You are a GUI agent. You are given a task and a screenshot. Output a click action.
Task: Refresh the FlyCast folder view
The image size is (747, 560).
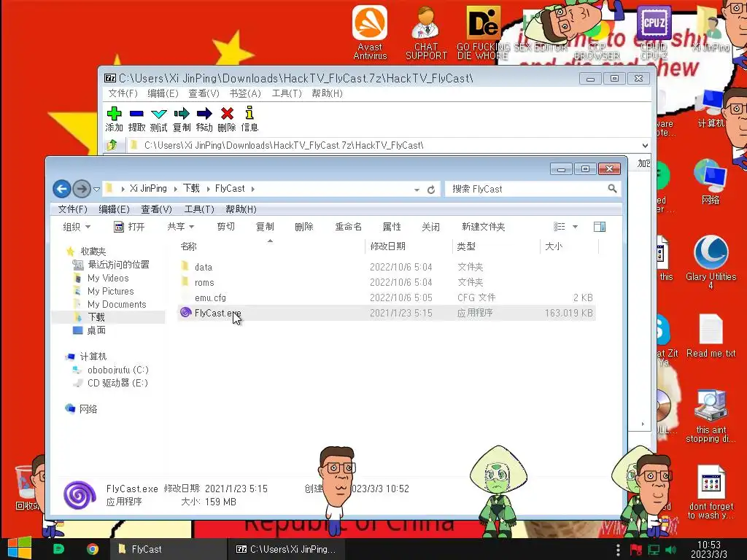pos(431,190)
